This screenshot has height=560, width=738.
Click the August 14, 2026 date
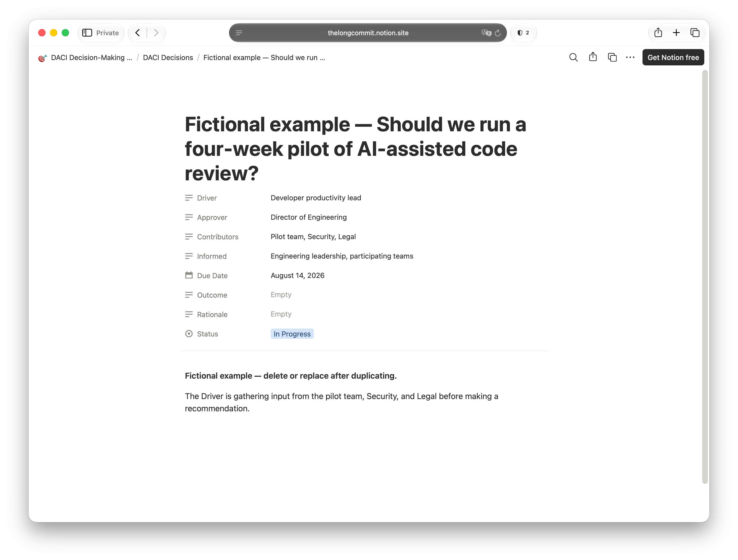pos(297,275)
